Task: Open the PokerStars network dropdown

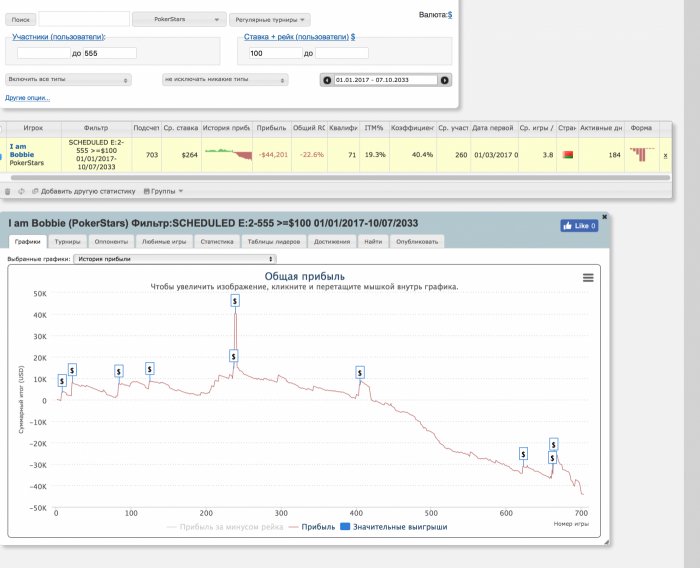Action: click(x=179, y=19)
